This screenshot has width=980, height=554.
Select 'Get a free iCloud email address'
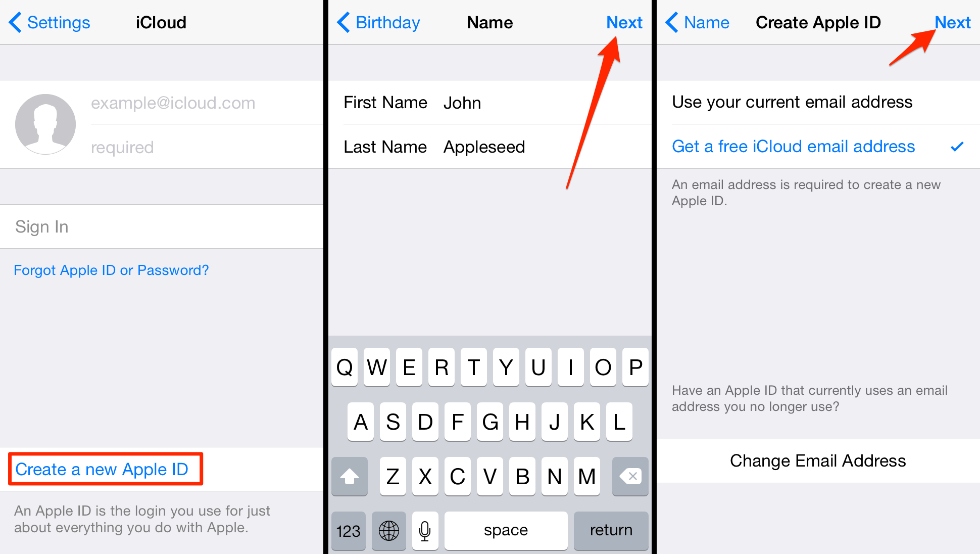point(783,146)
